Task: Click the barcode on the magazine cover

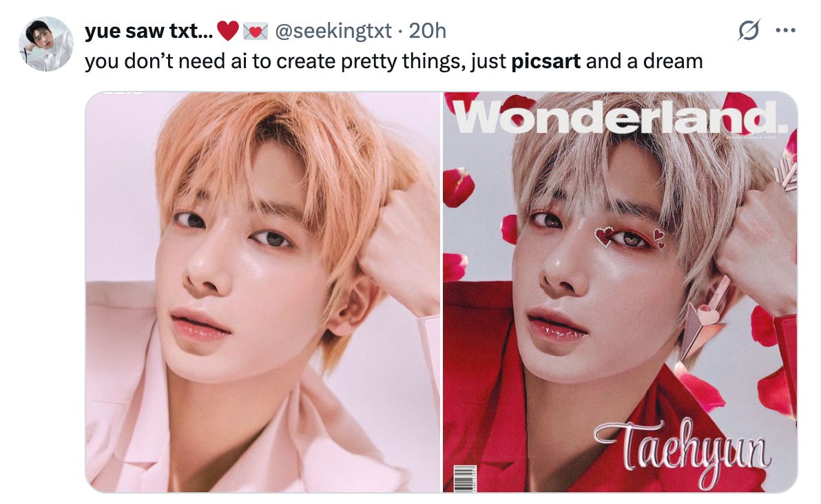Action: 464,478
